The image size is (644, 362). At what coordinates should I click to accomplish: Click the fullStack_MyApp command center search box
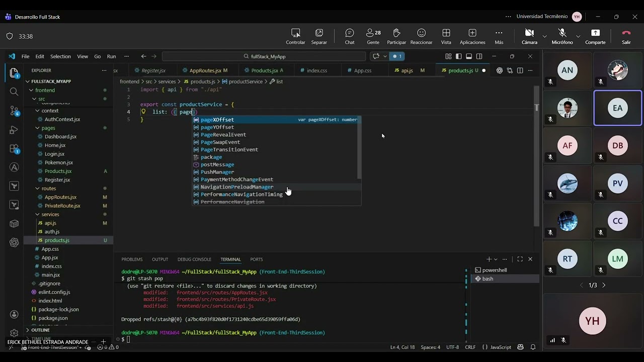264,56
